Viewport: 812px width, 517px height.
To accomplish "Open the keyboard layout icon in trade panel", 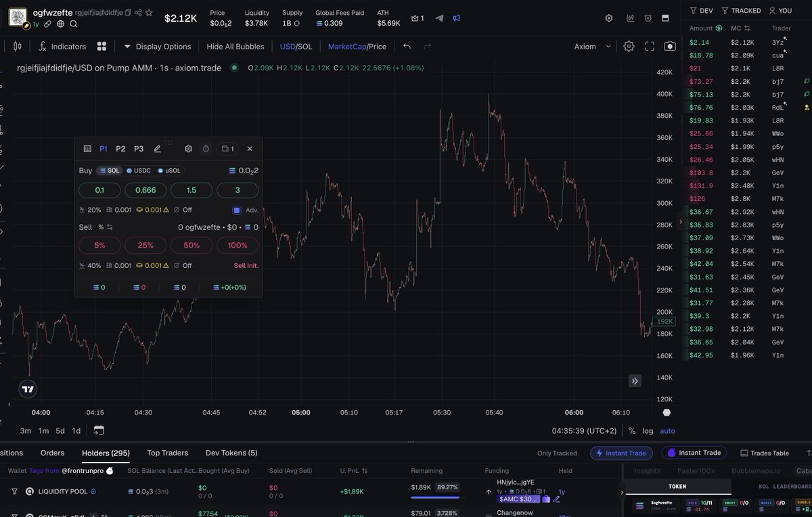I will click(x=87, y=149).
